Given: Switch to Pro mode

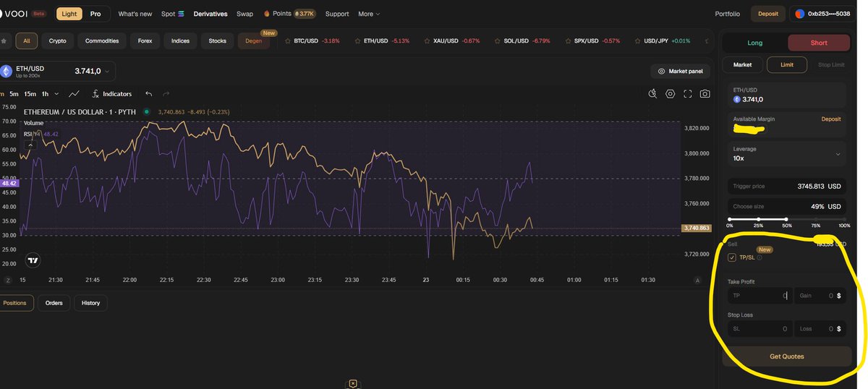Looking at the screenshot, I should coord(95,14).
